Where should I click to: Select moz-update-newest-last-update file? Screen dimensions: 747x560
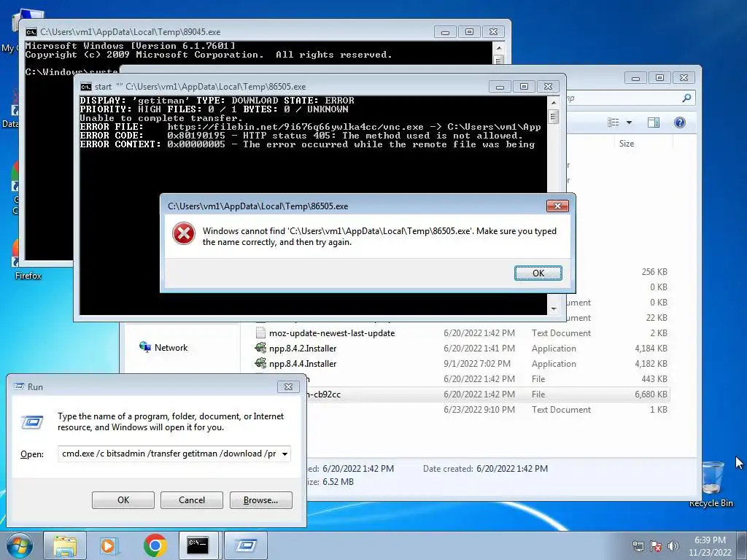point(332,333)
